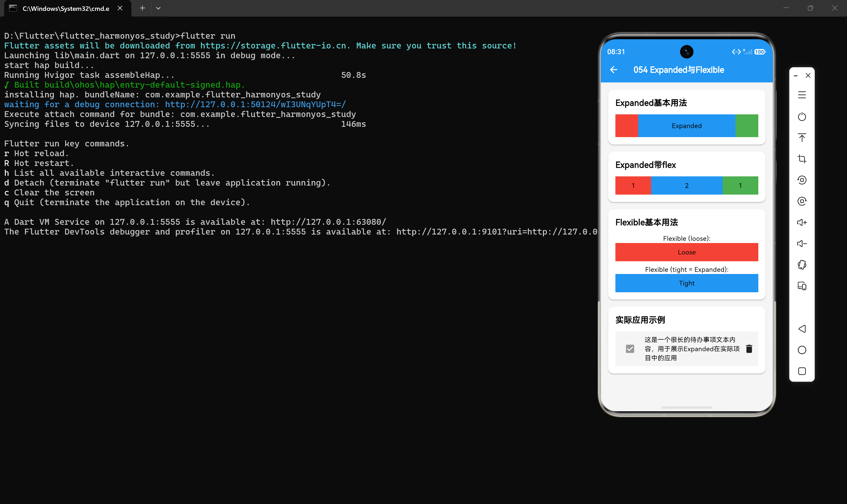The height and width of the screenshot is (504, 847).
Task: Click the 'h List all available interactive commands' line
Action: pos(109,173)
